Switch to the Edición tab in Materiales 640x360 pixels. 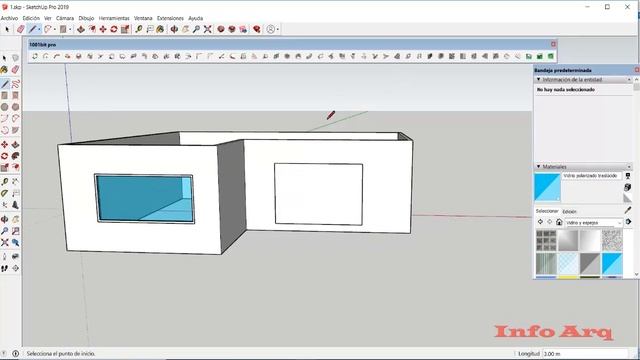[569, 211]
